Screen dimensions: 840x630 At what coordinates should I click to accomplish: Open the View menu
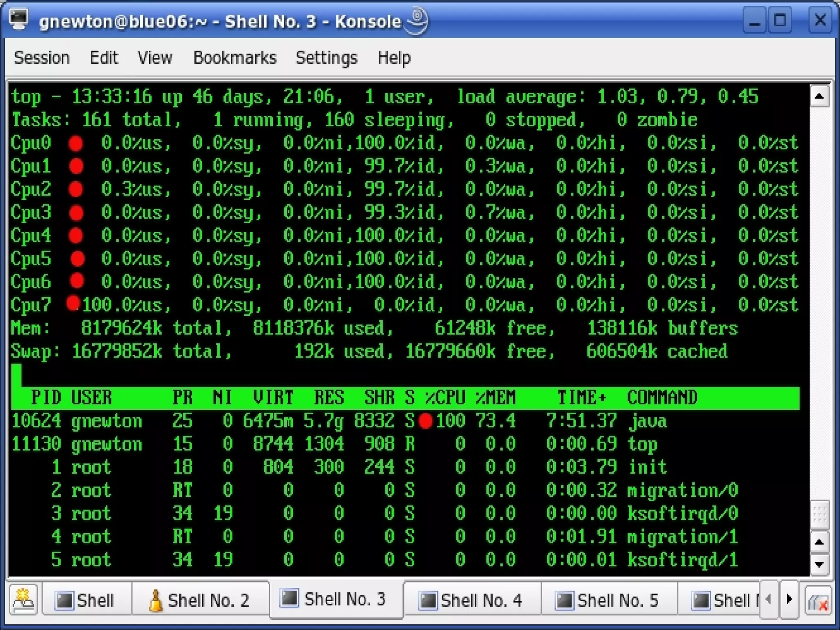coord(155,58)
